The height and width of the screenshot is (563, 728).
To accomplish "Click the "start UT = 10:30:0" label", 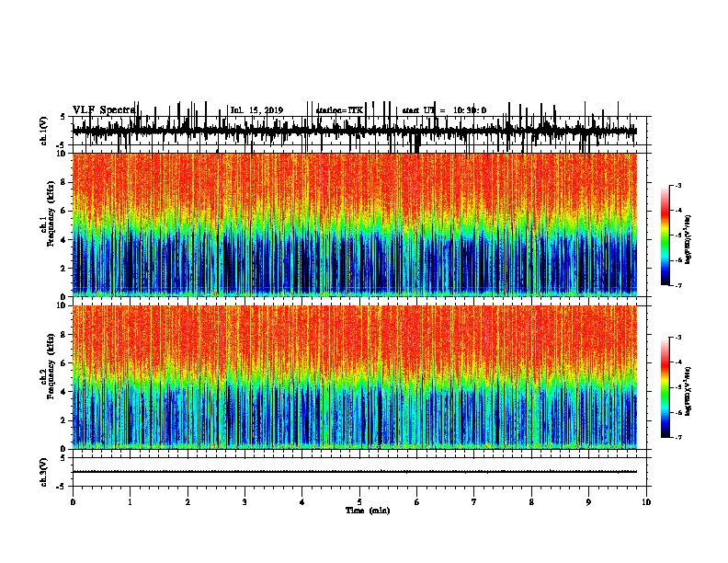I will [444, 110].
